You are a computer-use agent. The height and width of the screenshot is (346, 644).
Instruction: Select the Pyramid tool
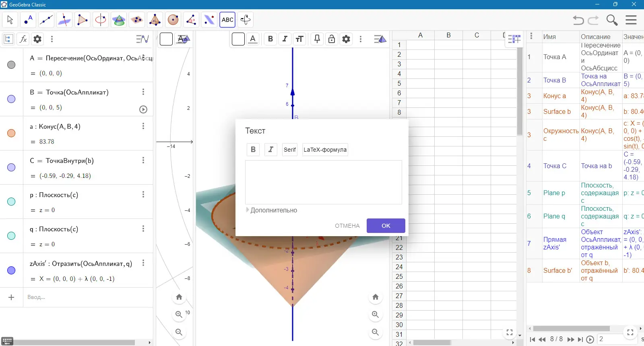point(155,20)
